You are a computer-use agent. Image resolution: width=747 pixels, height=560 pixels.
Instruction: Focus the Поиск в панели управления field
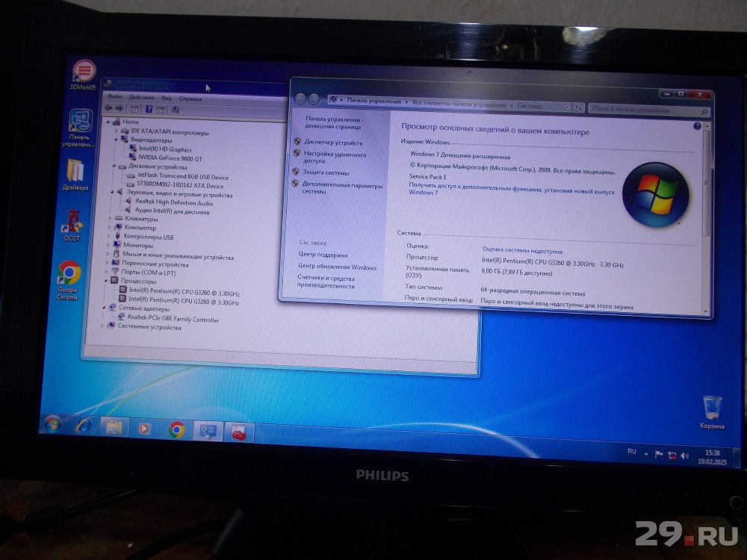[649, 110]
